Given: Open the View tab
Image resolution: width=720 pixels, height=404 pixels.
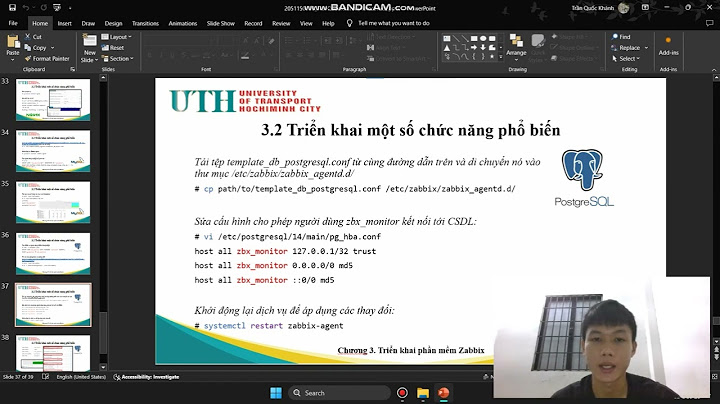Looking at the screenshot, I should (306, 23).
